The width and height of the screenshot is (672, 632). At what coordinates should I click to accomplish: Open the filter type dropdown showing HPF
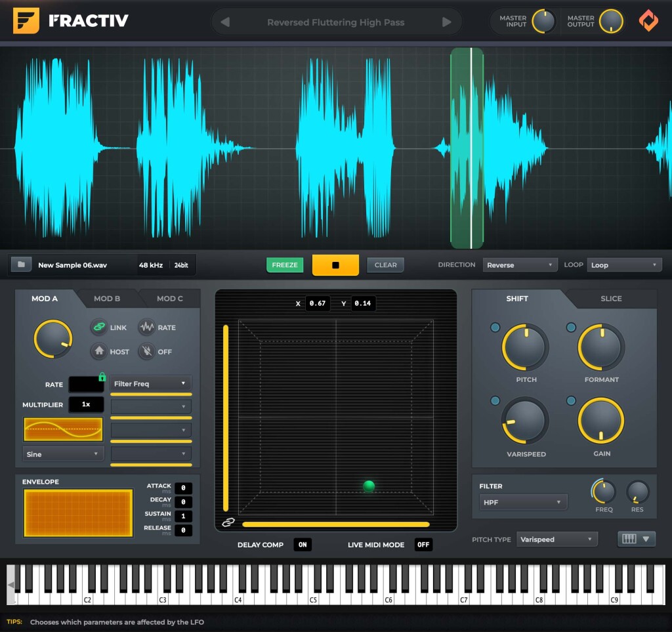pyautogui.click(x=523, y=503)
